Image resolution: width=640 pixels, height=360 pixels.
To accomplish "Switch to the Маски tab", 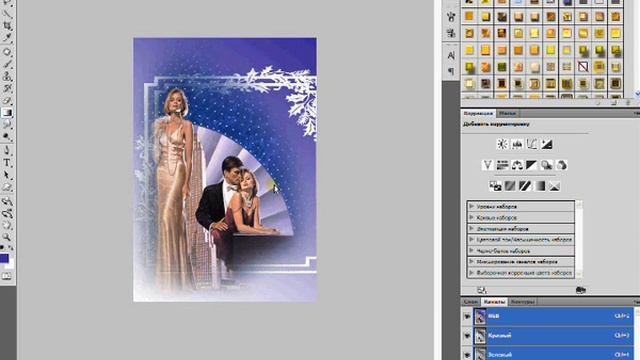I will pos(507,113).
